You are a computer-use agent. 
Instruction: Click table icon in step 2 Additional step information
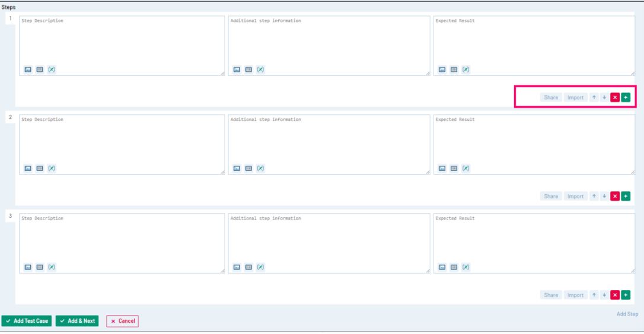tap(247, 168)
